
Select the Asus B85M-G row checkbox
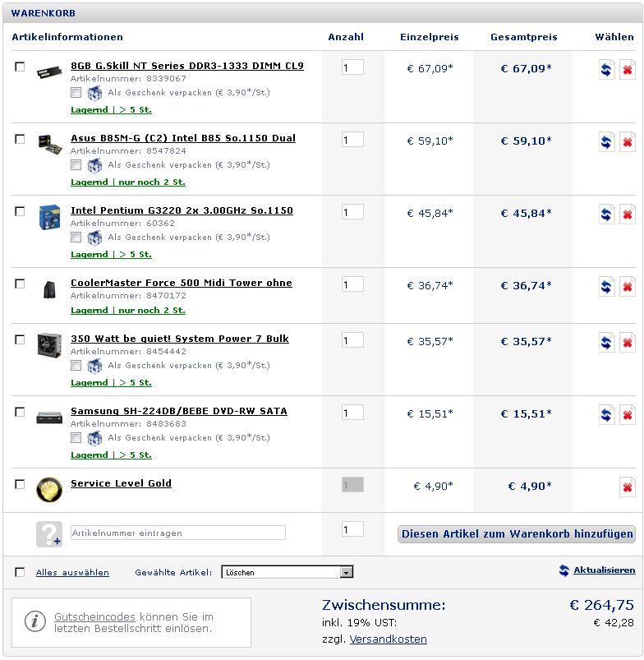point(20,139)
